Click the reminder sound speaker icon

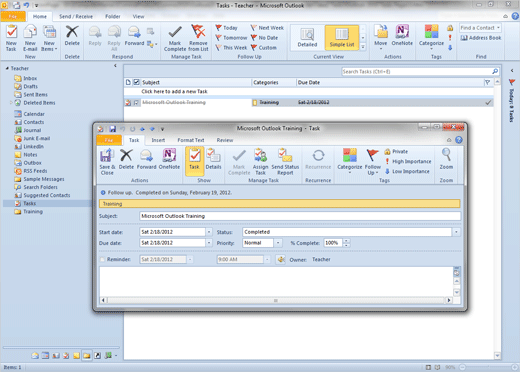tap(281, 259)
